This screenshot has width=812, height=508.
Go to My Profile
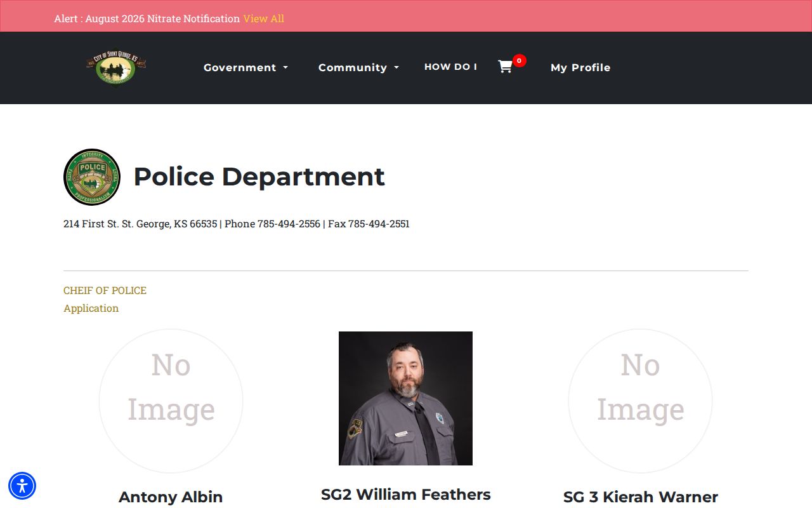580,67
